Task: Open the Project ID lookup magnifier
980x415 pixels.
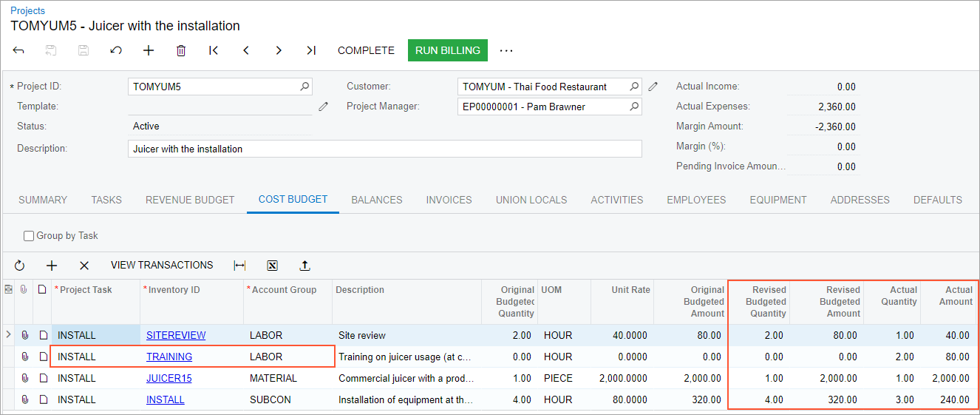Action: pyautogui.click(x=304, y=87)
